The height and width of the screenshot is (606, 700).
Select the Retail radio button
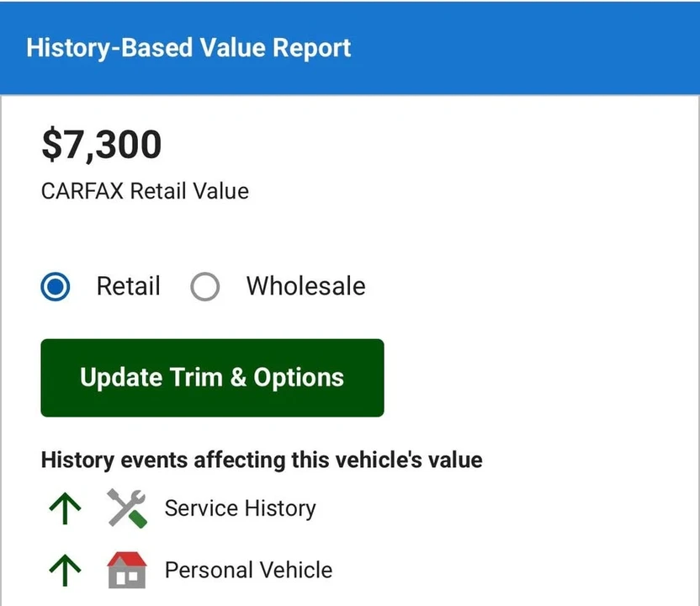[56, 286]
